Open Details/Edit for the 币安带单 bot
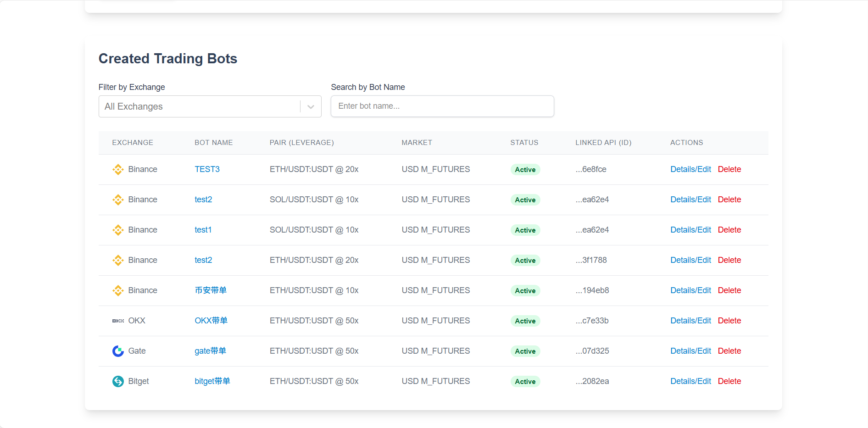 (690, 290)
